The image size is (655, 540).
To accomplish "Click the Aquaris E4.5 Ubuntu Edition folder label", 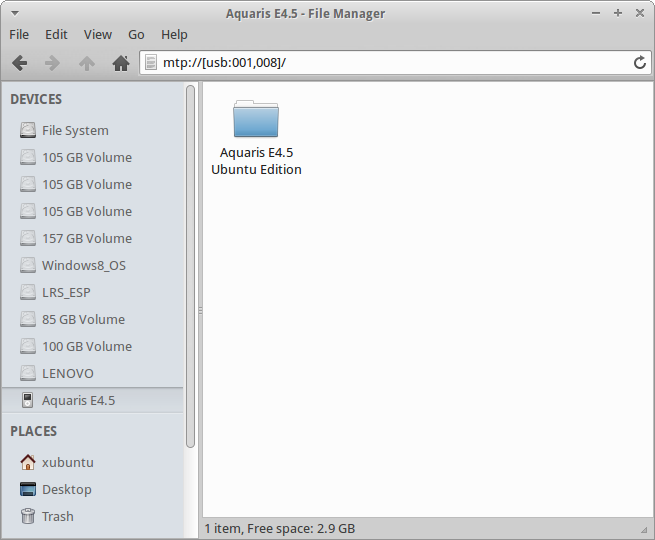I will click(x=256, y=161).
